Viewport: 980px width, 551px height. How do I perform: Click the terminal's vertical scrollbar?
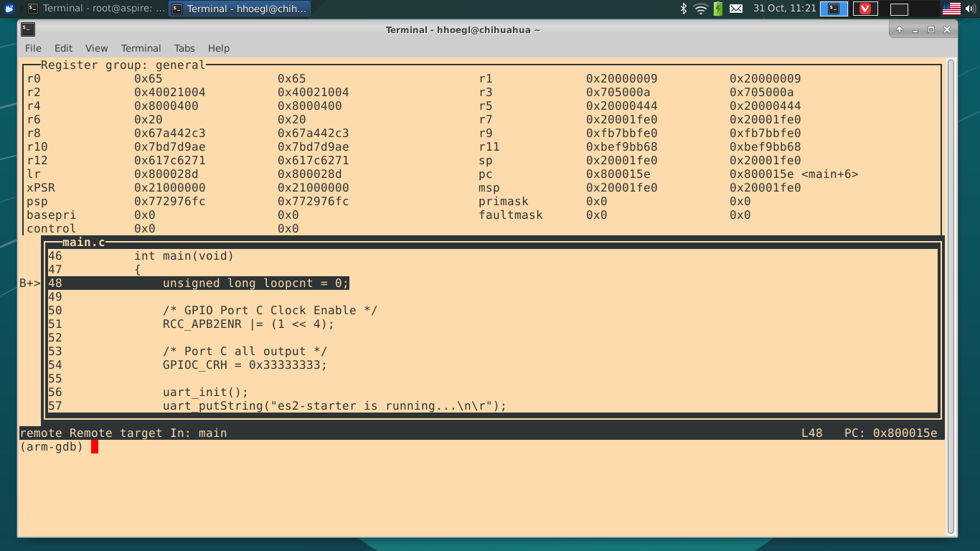[951, 287]
